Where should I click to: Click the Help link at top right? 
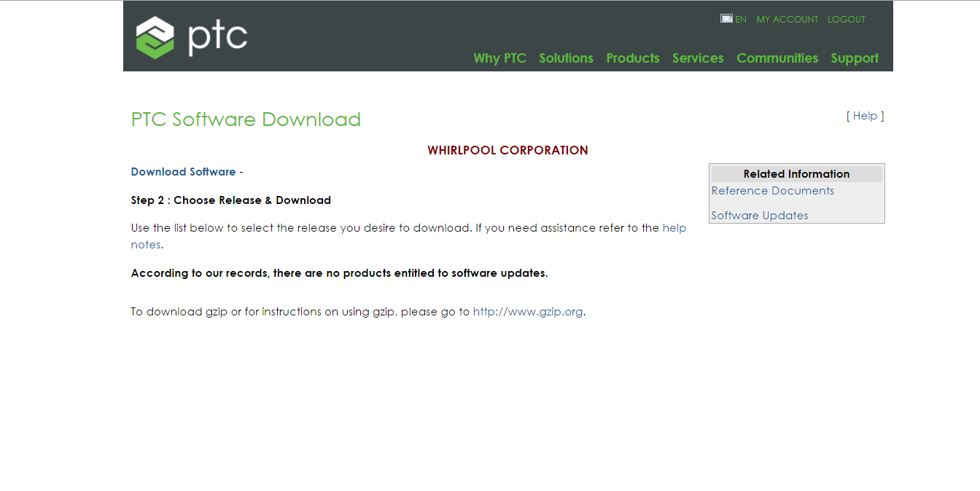click(x=865, y=116)
